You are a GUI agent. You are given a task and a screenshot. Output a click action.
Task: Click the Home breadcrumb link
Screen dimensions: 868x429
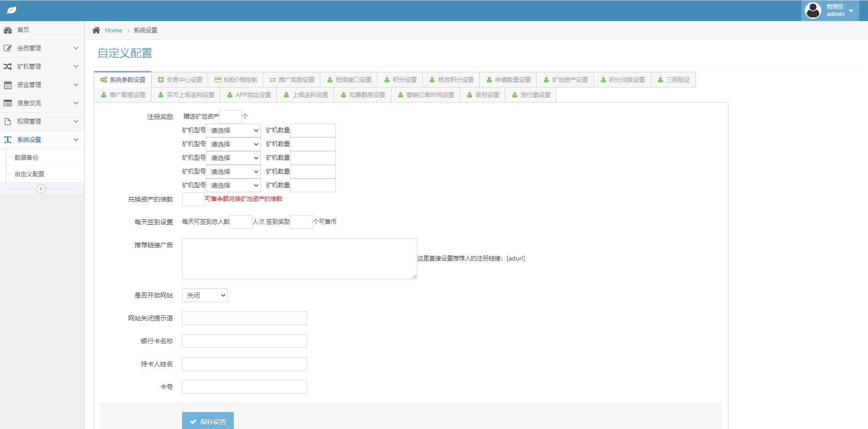113,30
